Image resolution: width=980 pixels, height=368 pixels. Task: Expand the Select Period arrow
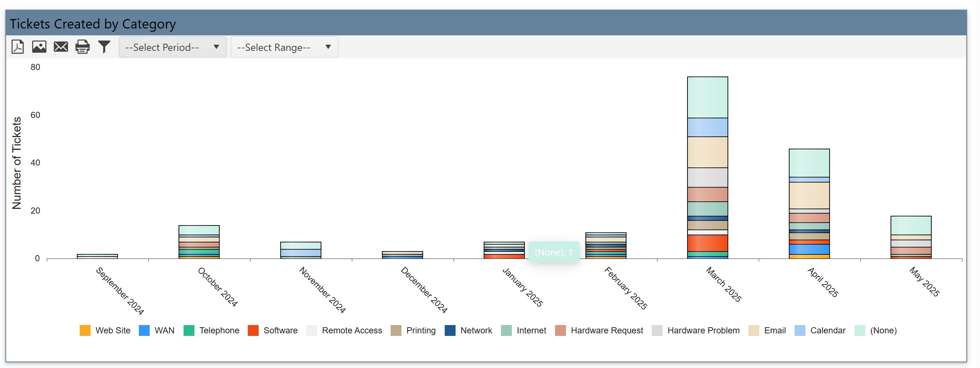(216, 47)
